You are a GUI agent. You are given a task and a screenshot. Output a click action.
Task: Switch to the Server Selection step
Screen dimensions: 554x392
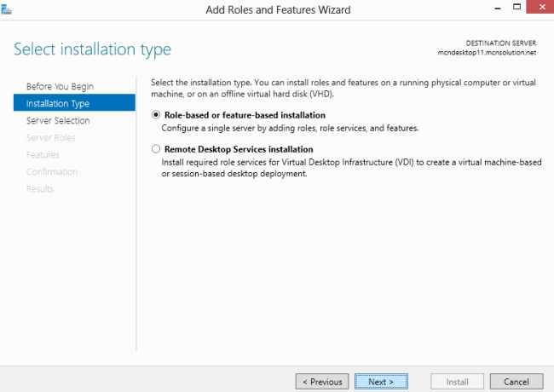tap(58, 121)
